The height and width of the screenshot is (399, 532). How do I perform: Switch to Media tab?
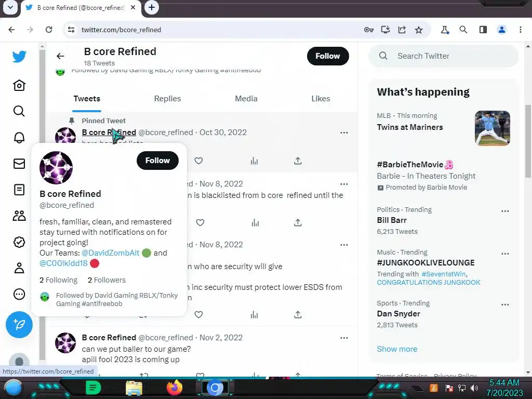pos(246,99)
